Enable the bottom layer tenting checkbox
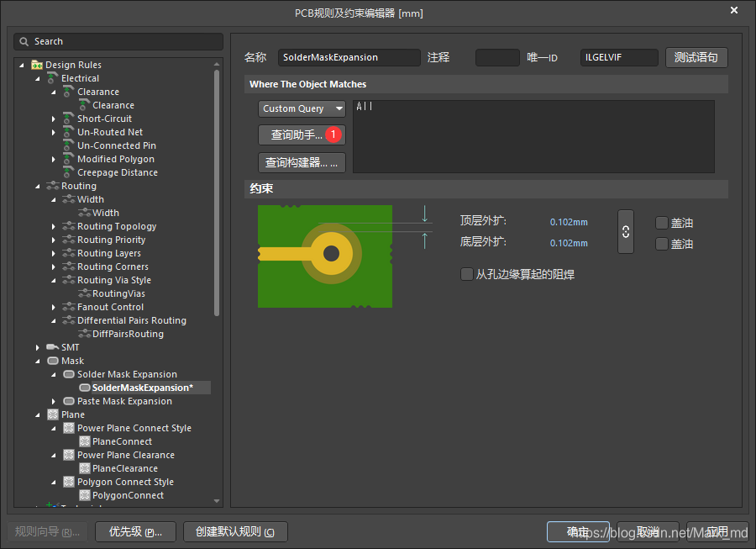756x549 pixels. coord(662,244)
